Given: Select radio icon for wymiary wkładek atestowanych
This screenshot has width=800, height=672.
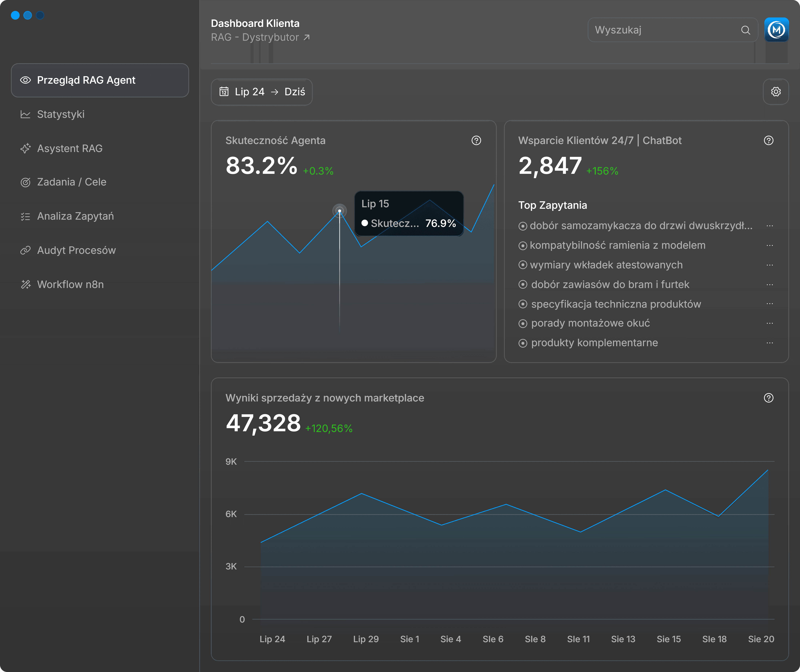Looking at the screenshot, I should click(x=523, y=265).
